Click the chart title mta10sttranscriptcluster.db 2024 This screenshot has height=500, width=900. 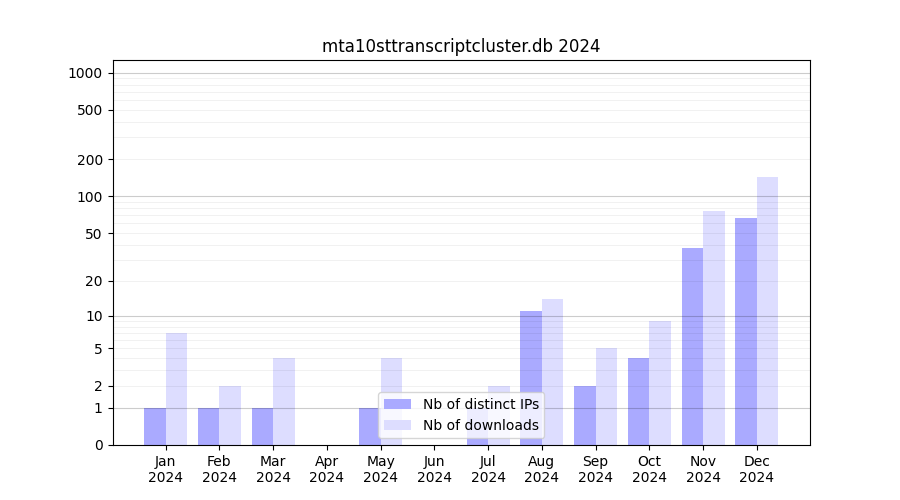pos(460,46)
